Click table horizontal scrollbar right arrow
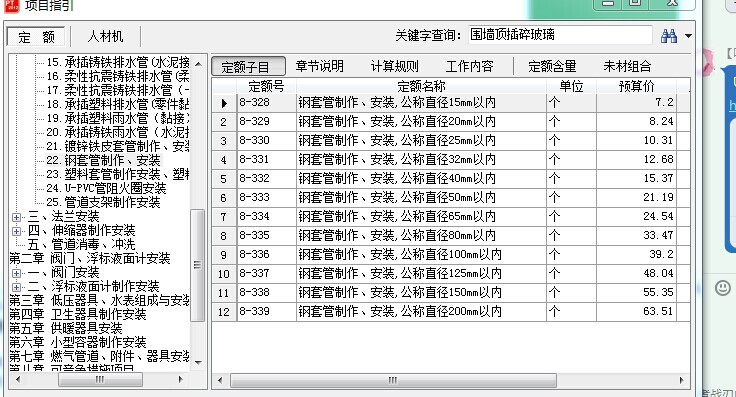Viewport: 736px width, 397px height. tap(682, 380)
